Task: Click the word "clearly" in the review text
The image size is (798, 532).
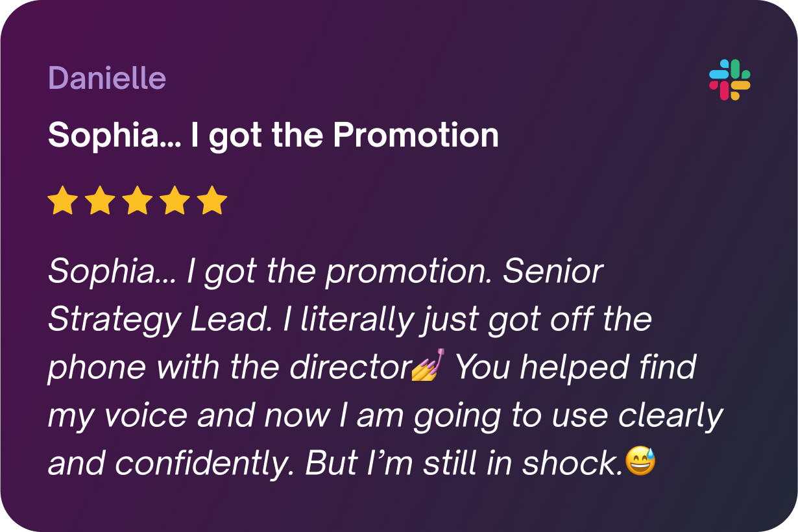Action: (670, 415)
